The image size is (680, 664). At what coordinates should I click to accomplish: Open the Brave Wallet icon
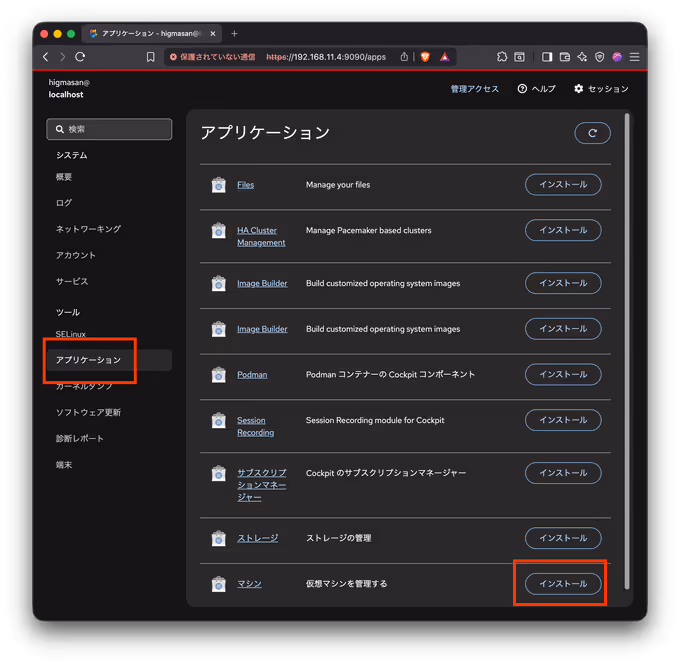565,57
